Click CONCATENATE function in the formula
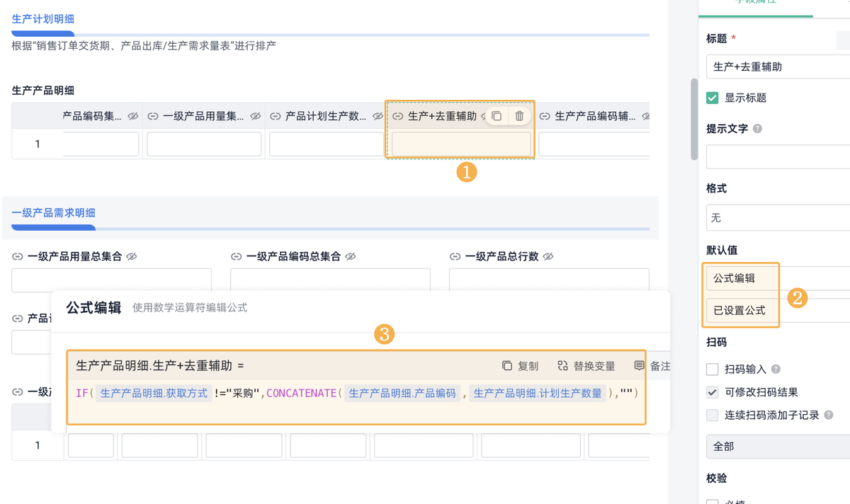 pyautogui.click(x=302, y=393)
